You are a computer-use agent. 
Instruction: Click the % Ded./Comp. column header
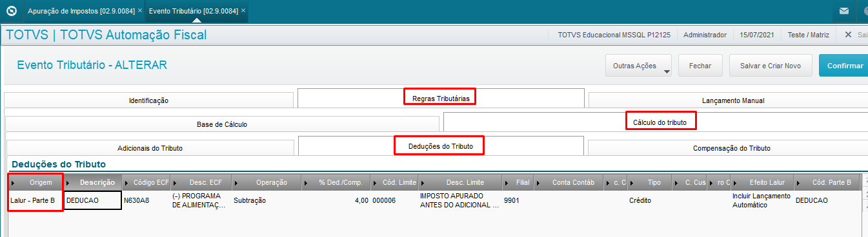[337, 182]
